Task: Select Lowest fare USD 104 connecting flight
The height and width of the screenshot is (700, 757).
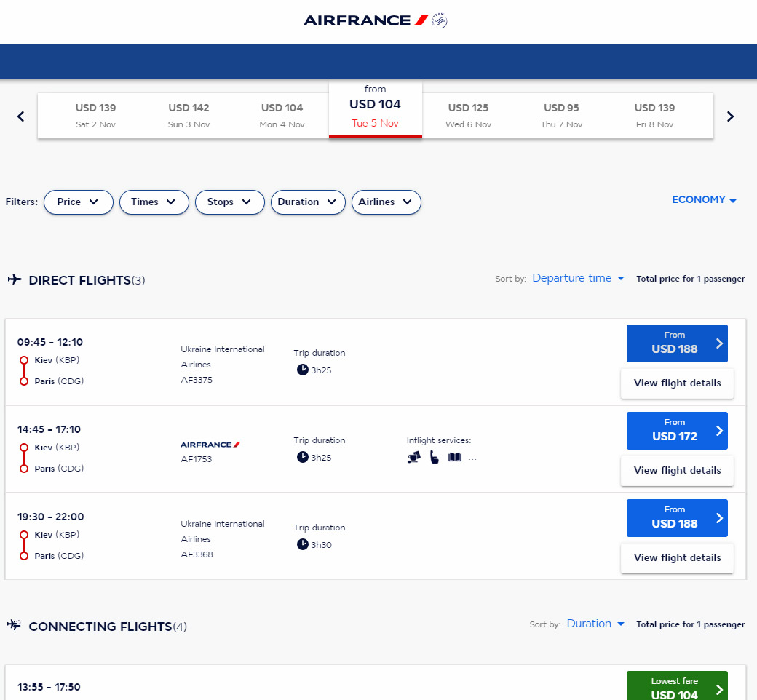Action: point(677,686)
